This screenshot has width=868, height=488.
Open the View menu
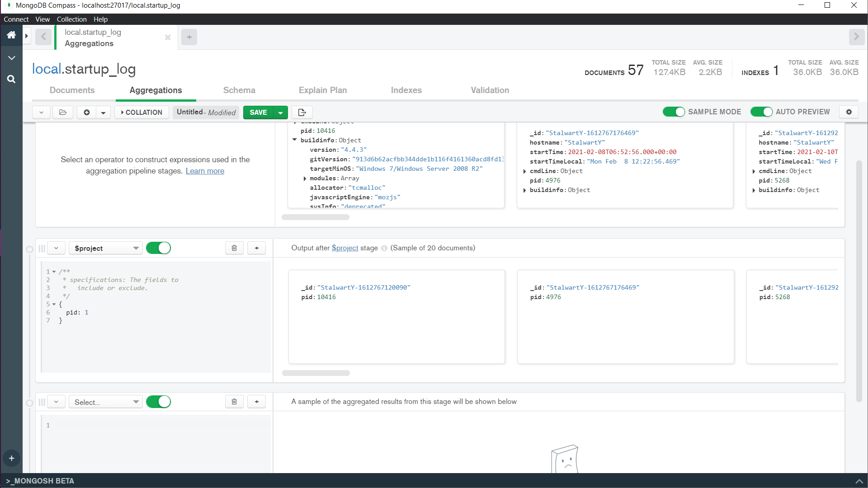[x=42, y=19]
